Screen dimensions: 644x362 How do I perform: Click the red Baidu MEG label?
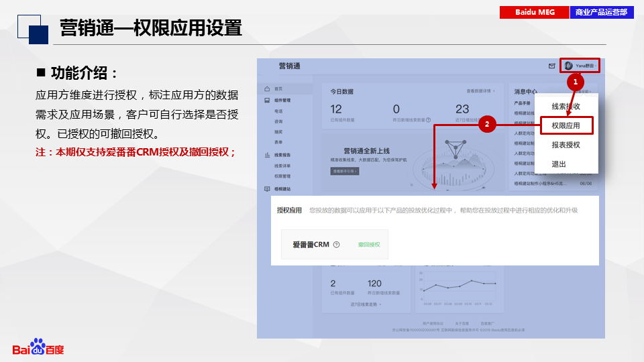tap(535, 12)
